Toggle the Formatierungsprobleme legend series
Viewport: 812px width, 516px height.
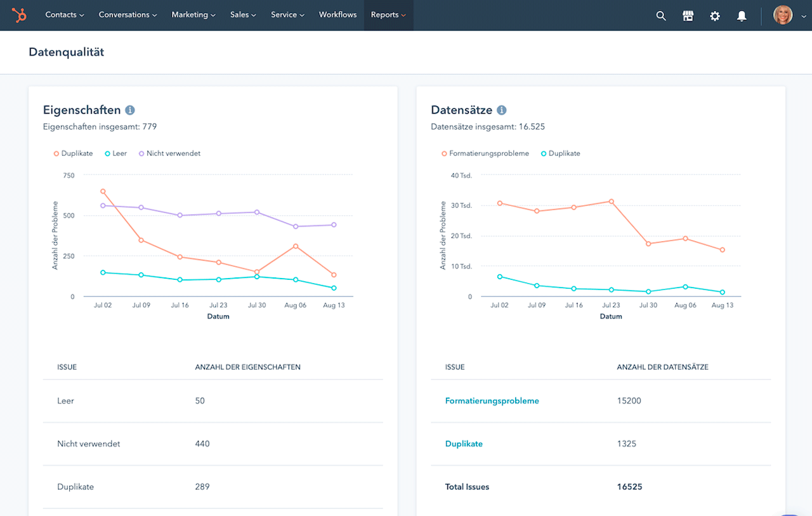click(485, 154)
